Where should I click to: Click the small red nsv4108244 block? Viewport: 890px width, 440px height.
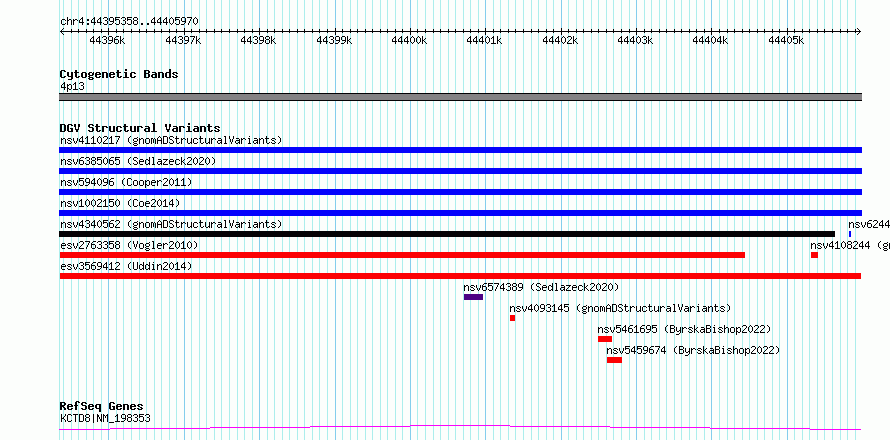click(815, 255)
